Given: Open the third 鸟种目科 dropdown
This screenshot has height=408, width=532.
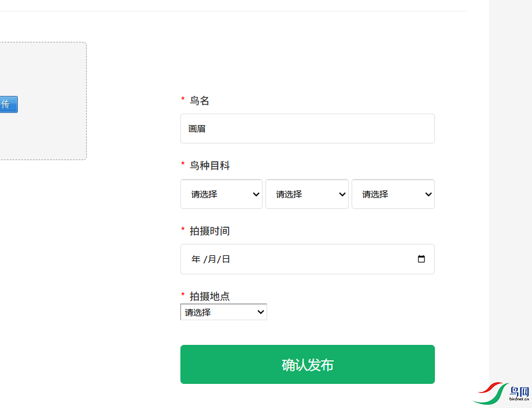Looking at the screenshot, I should 393,194.
